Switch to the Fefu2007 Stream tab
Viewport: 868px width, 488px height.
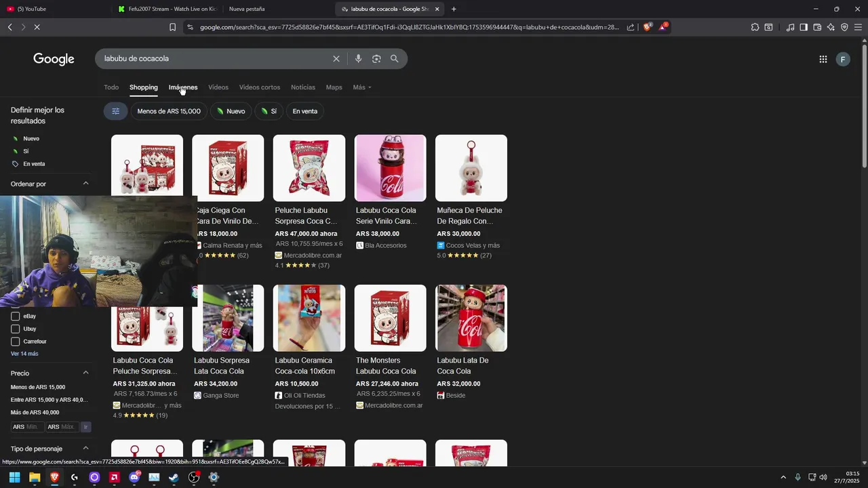click(166, 9)
